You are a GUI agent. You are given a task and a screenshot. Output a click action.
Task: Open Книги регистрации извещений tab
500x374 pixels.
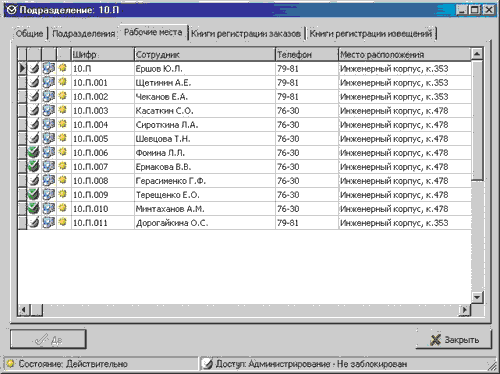(x=371, y=34)
